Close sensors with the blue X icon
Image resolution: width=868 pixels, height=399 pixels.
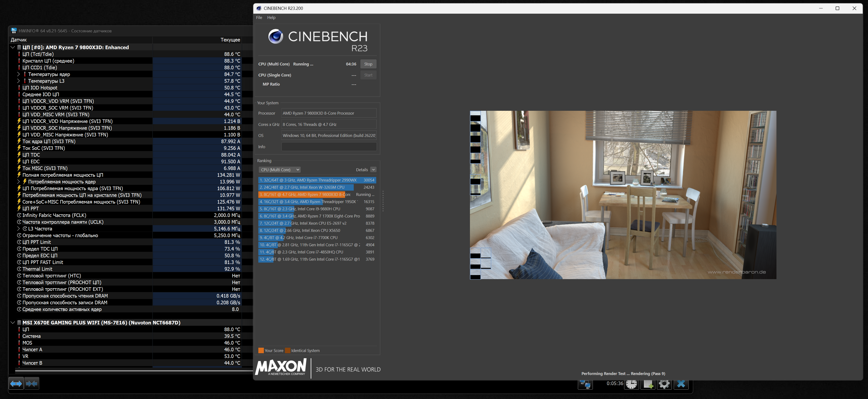tap(681, 384)
